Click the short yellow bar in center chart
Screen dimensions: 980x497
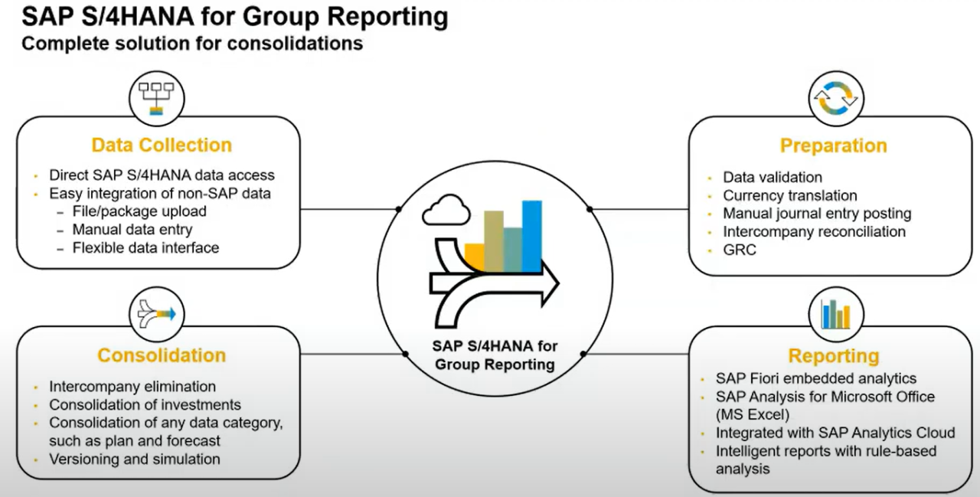coord(475,257)
